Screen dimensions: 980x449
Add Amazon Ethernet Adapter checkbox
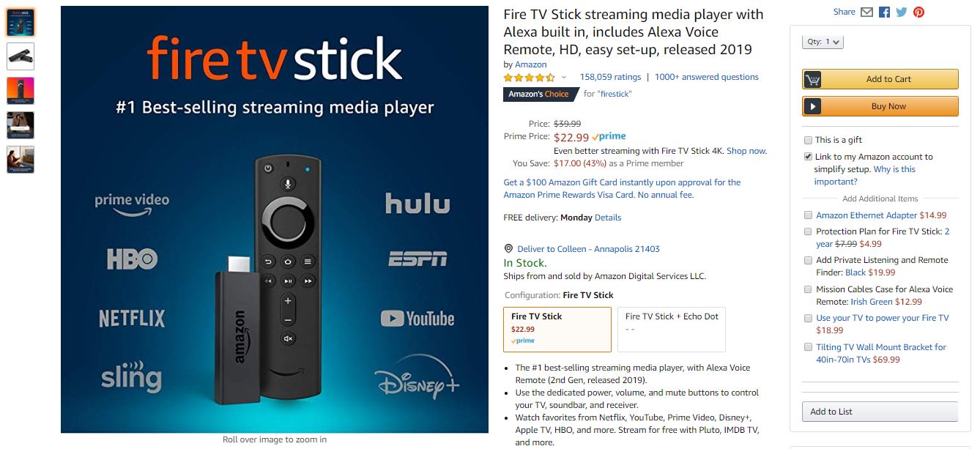point(808,215)
